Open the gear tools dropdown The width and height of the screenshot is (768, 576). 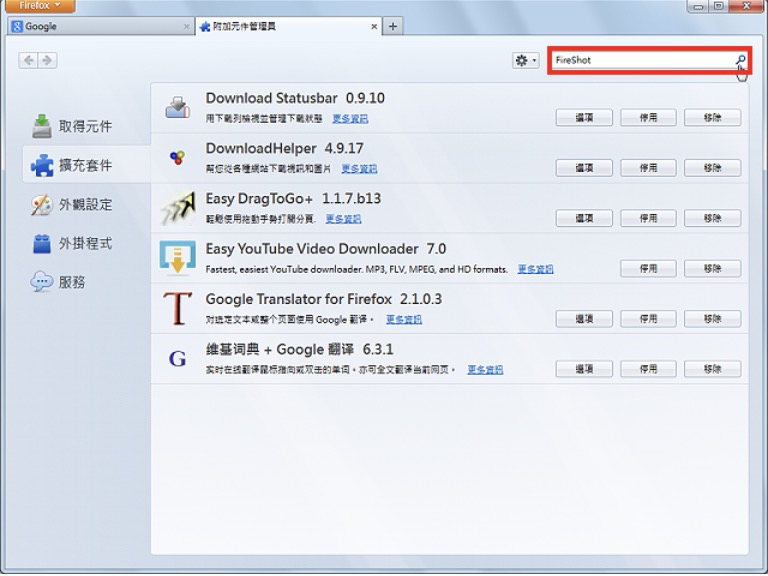click(526, 60)
